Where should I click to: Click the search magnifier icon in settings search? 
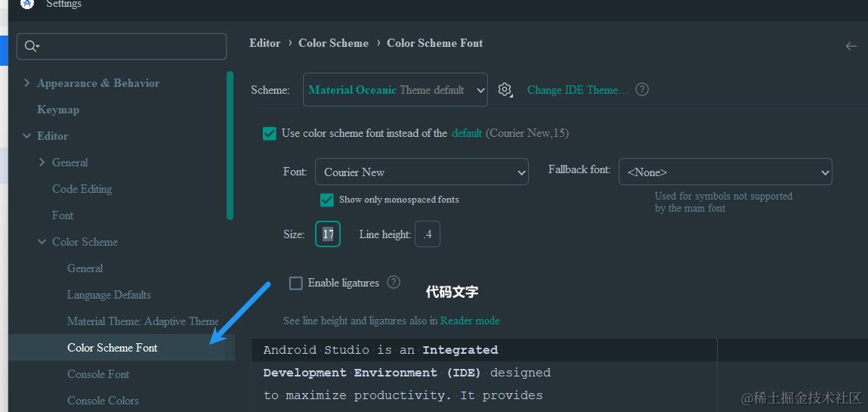coord(32,47)
